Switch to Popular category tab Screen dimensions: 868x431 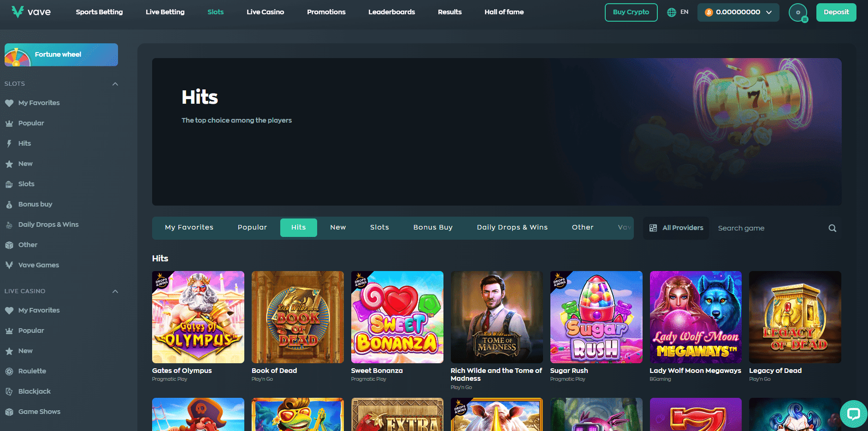click(252, 228)
